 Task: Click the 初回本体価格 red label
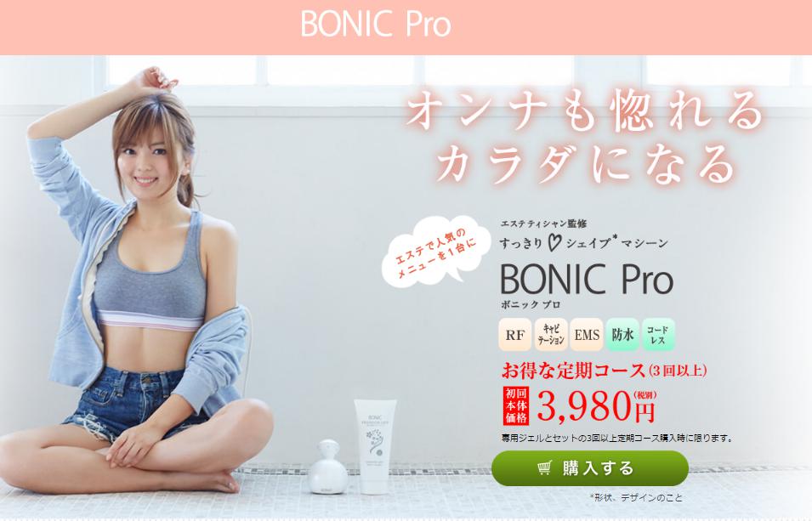pos(516,405)
